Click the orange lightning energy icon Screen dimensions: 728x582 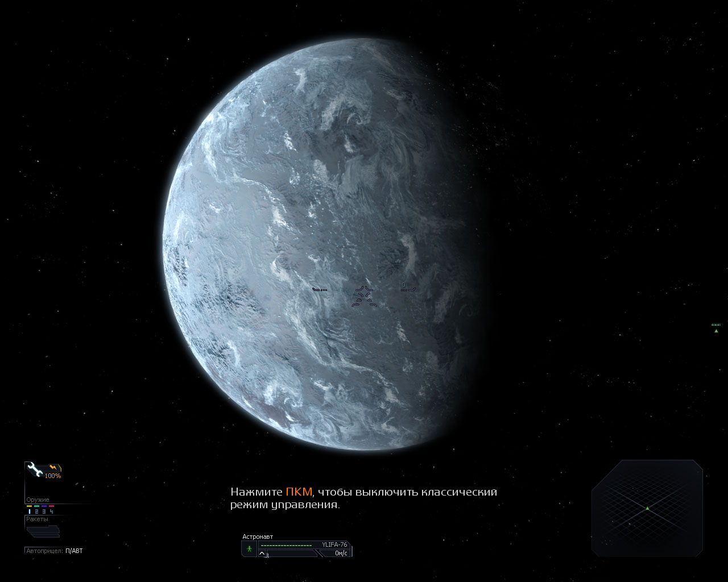coord(53,467)
